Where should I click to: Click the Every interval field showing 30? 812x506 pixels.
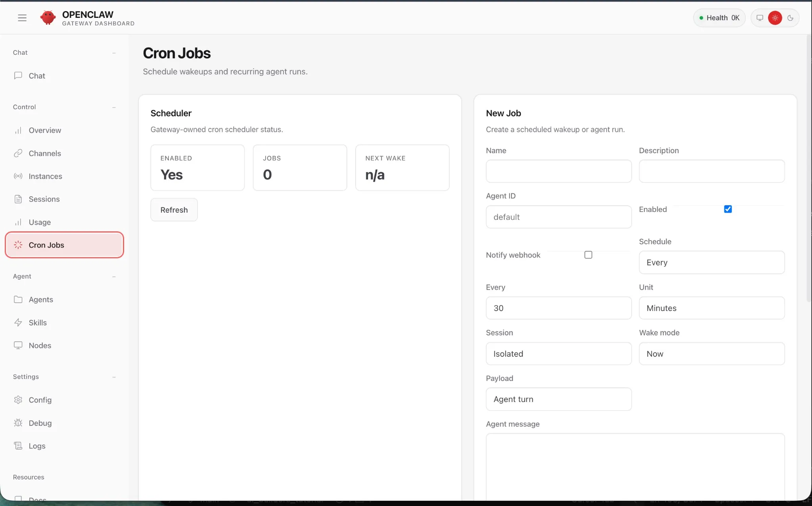coord(559,308)
